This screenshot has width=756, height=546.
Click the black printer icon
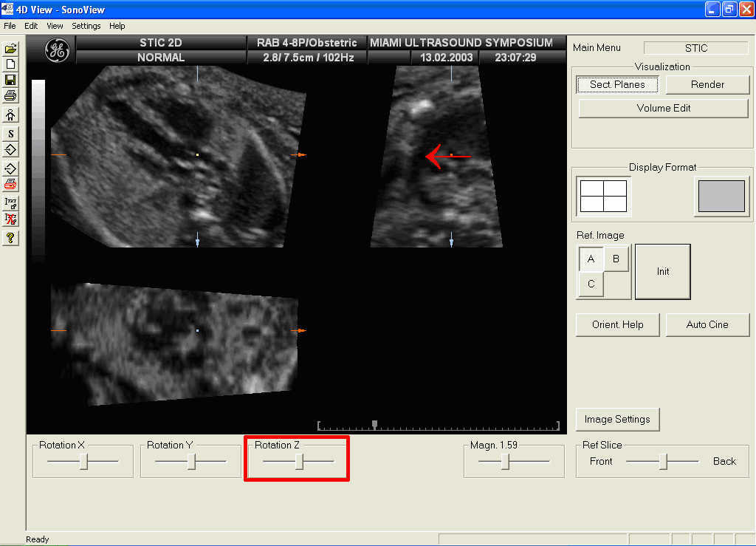click(x=10, y=95)
